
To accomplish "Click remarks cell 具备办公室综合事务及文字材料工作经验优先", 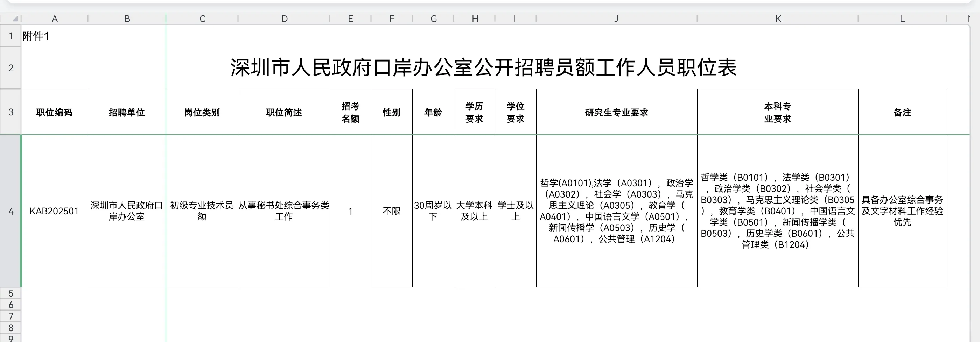I will click(902, 211).
